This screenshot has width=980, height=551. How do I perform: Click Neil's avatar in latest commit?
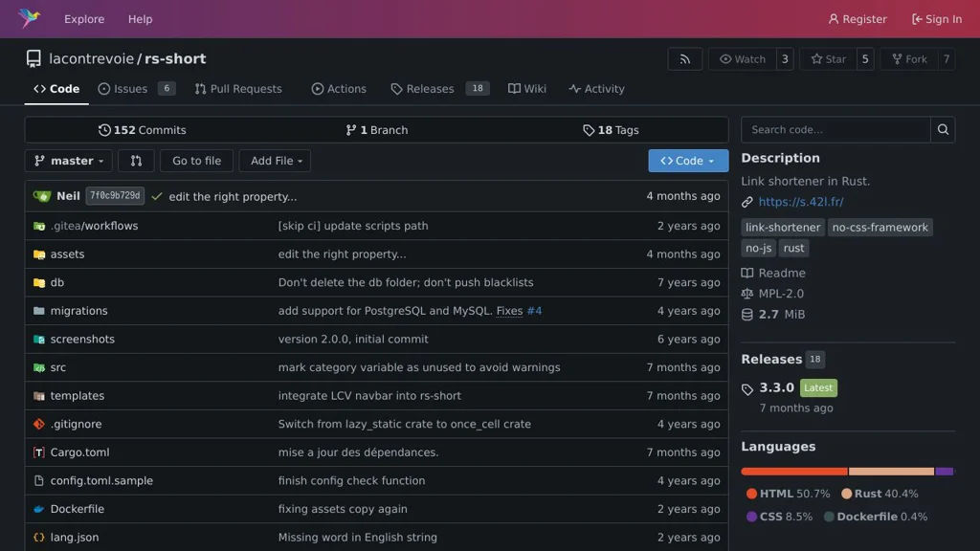(42, 196)
